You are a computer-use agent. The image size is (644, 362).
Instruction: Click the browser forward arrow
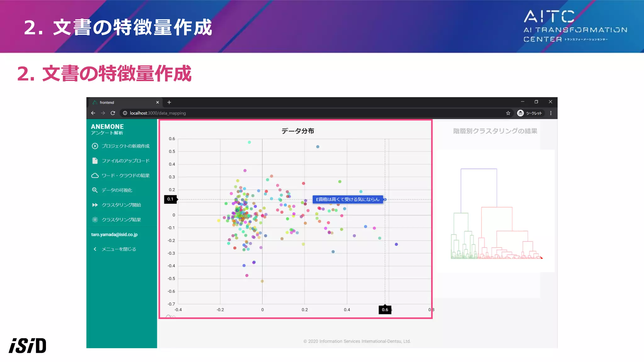pos(103,113)
